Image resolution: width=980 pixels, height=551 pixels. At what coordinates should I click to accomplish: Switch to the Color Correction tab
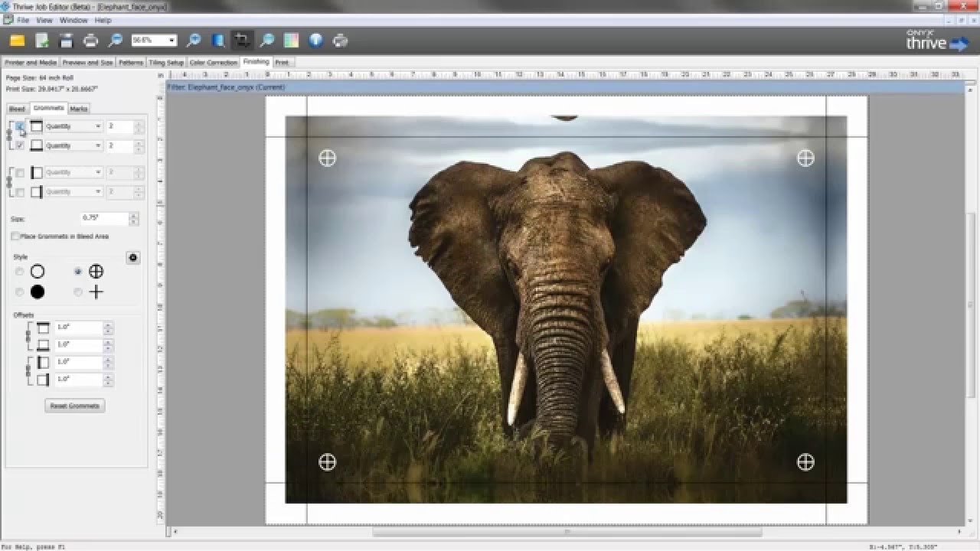tap(214, 63)
